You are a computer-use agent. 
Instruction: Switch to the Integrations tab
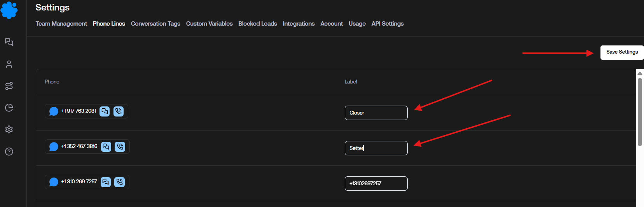point(298,24)
